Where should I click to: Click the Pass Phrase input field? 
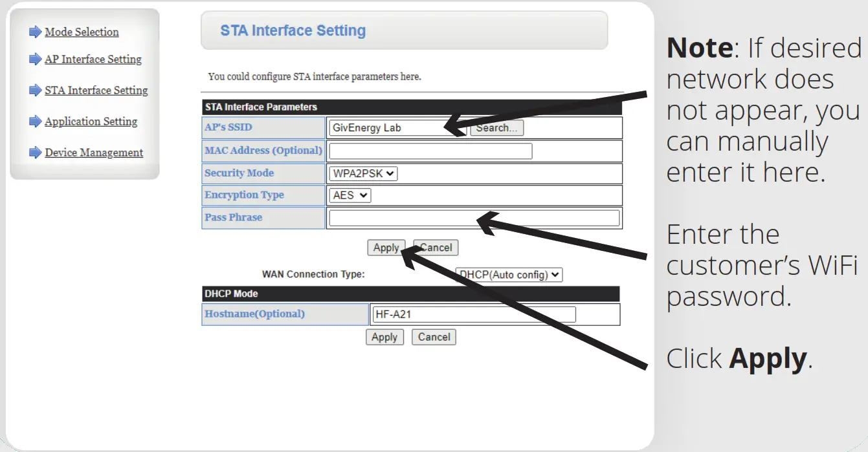pos(474,218)
